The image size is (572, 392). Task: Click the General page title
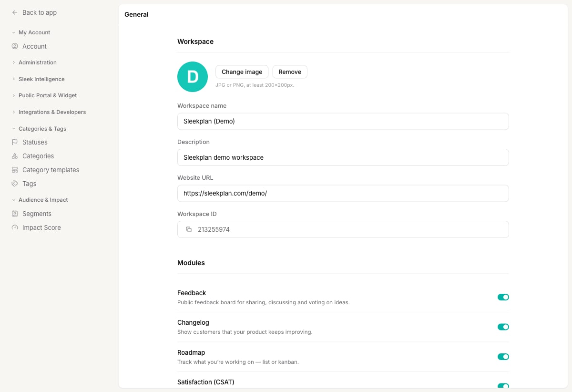(x=136, y=14)
